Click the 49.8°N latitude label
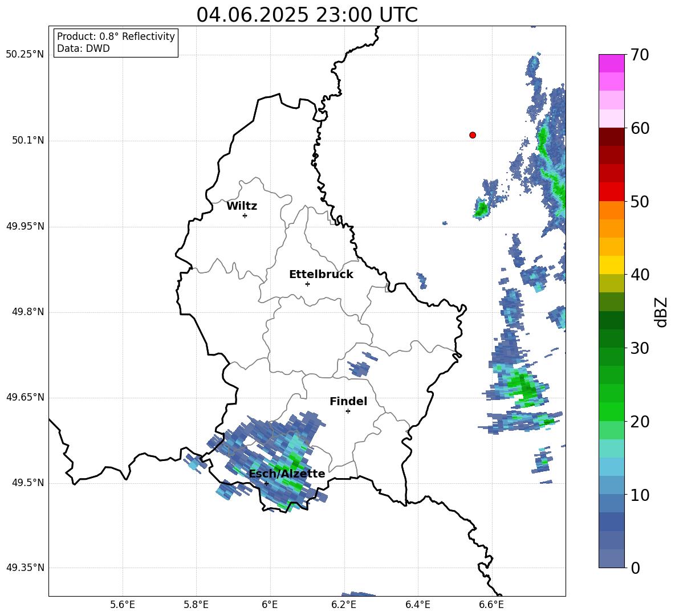 (27, 312)
